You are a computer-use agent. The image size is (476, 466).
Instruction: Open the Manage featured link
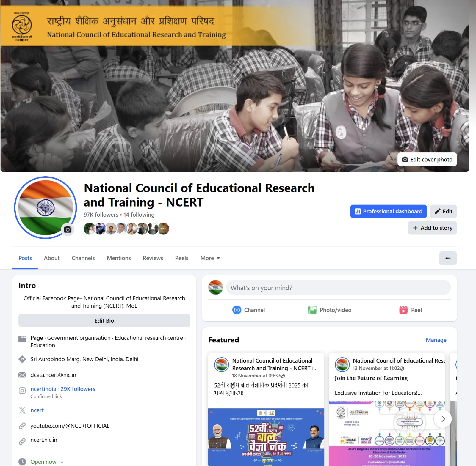(436, 340)
